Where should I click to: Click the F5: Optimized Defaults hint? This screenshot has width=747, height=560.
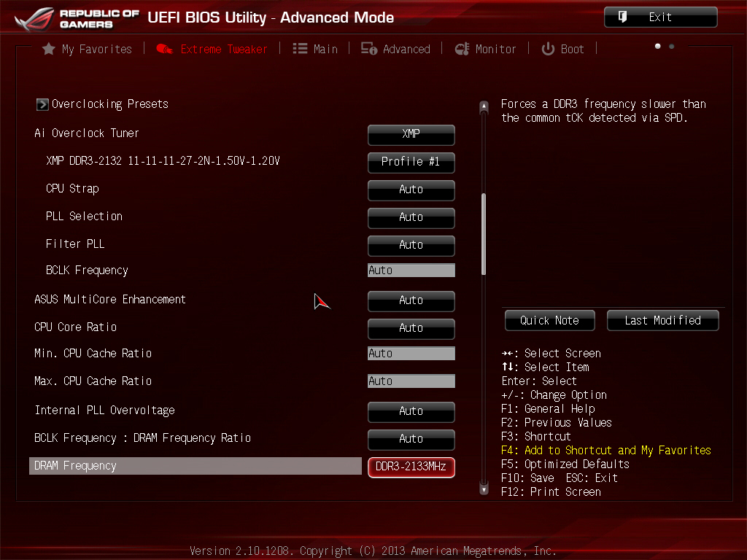pyautogui.click(x=565, y=464)
